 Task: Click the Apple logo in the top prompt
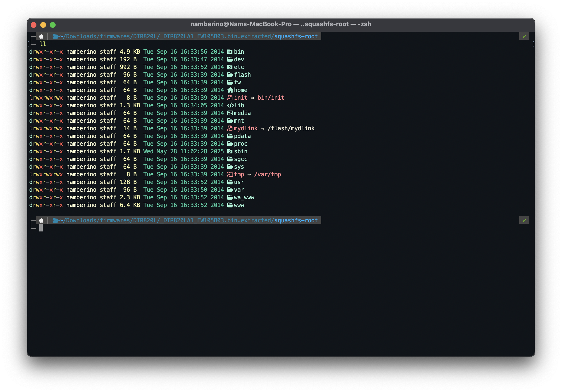41,36
